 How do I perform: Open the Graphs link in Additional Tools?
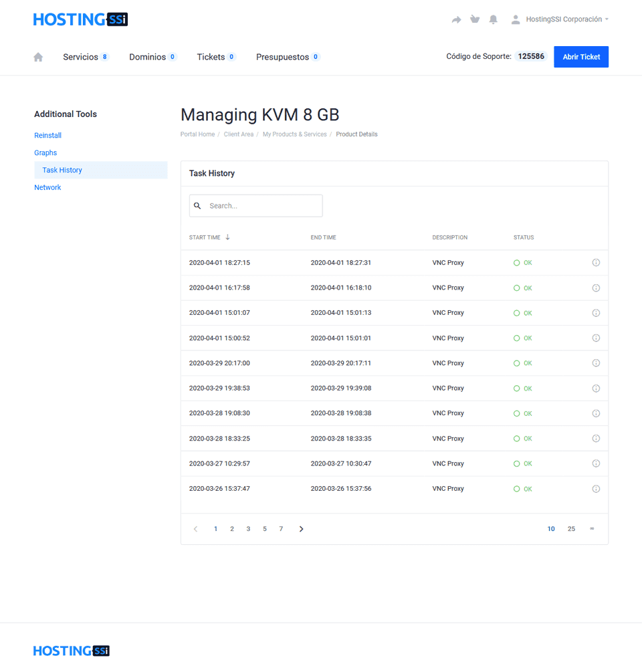tap(45, 152)
